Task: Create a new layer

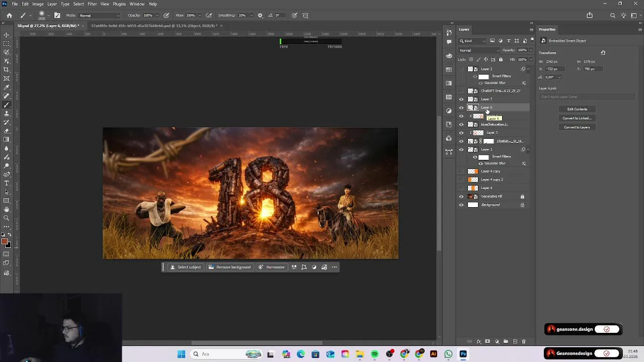Action: click(x=514, y=341)
